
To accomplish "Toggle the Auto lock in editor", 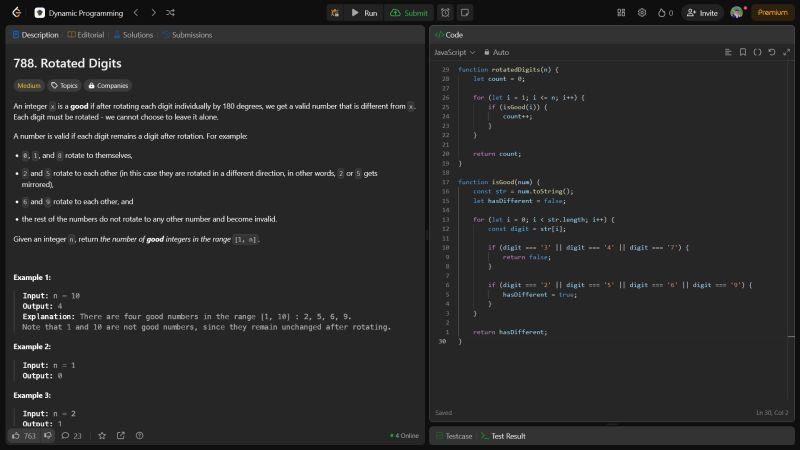I will pyautogui.click(x=496, y=52).
